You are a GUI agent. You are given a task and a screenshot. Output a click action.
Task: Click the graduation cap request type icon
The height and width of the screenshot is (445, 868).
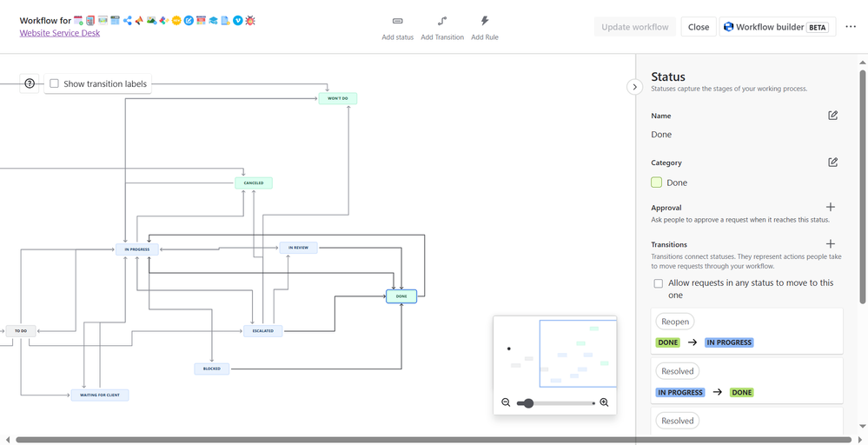[213, 21]
